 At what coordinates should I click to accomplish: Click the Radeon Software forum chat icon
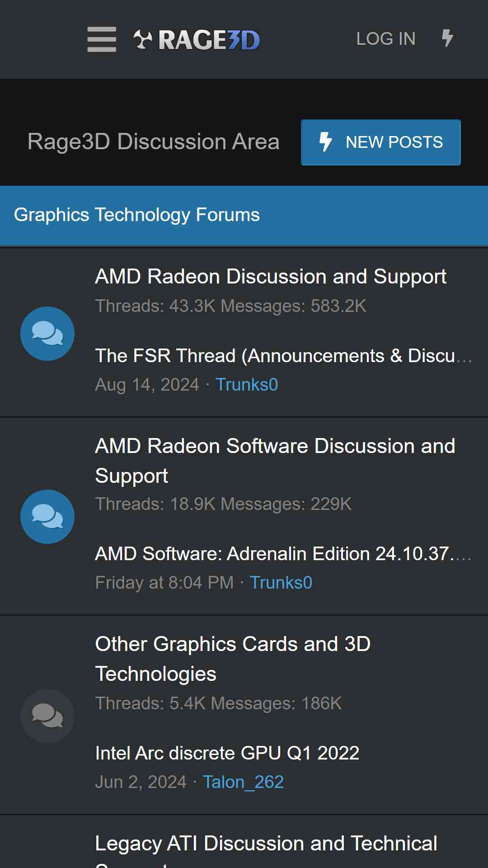(47, 517)
